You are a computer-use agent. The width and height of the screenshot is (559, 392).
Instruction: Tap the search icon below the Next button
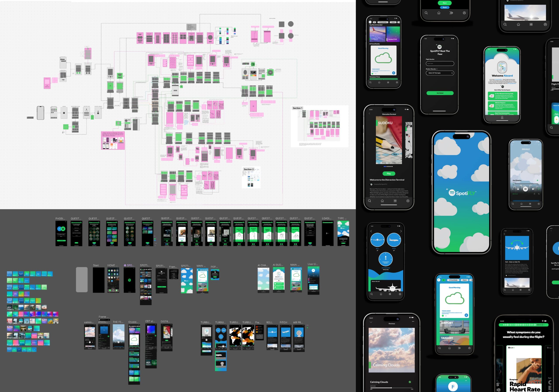coord(426,13)
